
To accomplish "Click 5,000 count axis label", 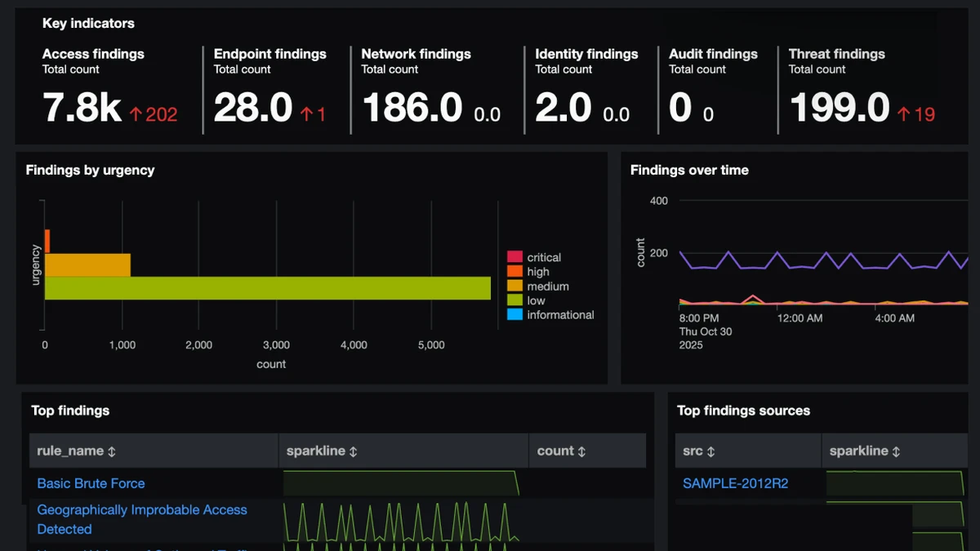I will tap(431, 345).
